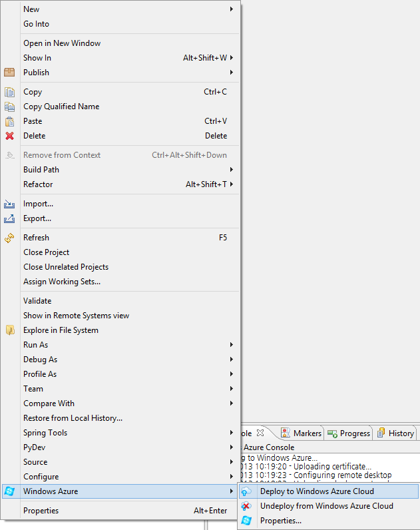Select Validate from the menu
The height and width of the screenshot is (530, 420).
(x=120, y=301)
